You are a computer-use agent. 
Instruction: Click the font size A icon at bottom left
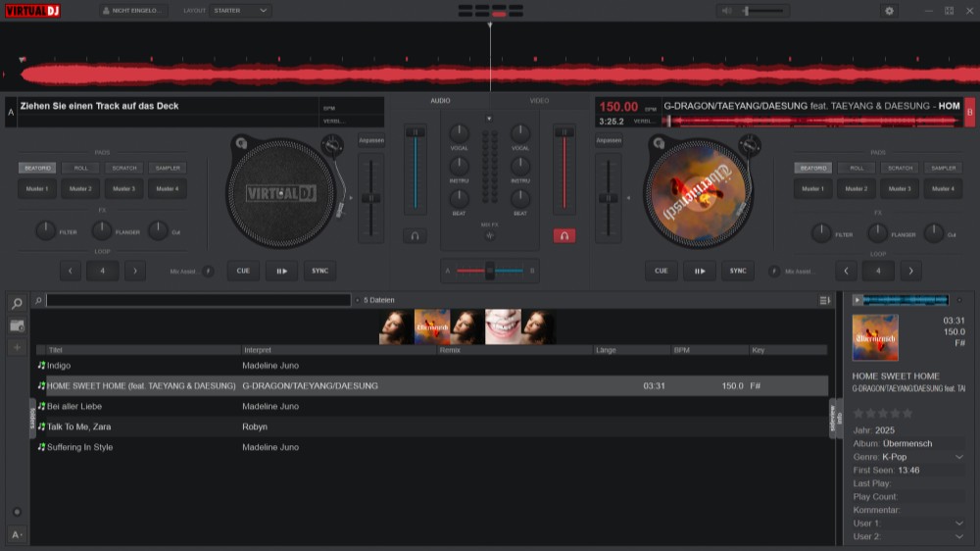click(17, 534)
